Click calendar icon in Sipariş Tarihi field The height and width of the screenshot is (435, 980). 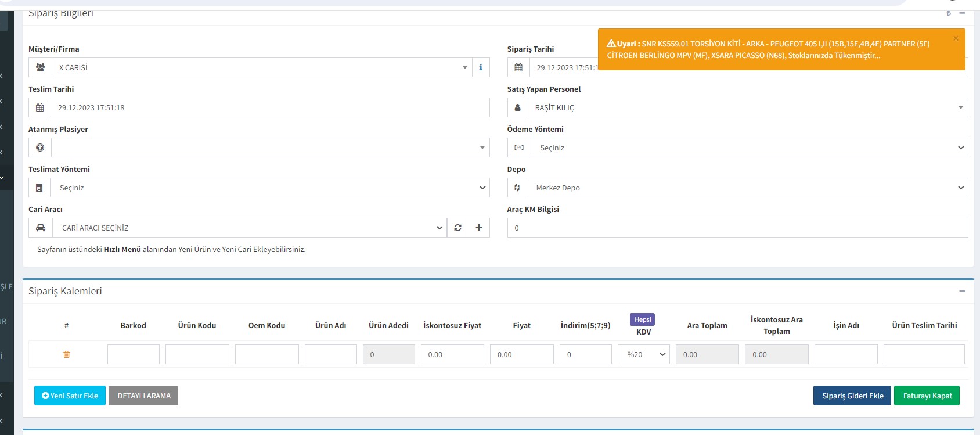[518, 67]
